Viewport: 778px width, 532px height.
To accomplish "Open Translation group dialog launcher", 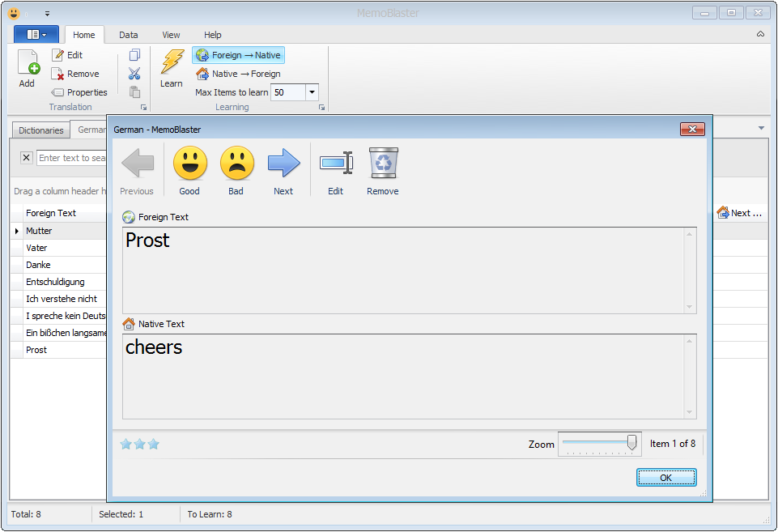I will [x=143, y=107].
